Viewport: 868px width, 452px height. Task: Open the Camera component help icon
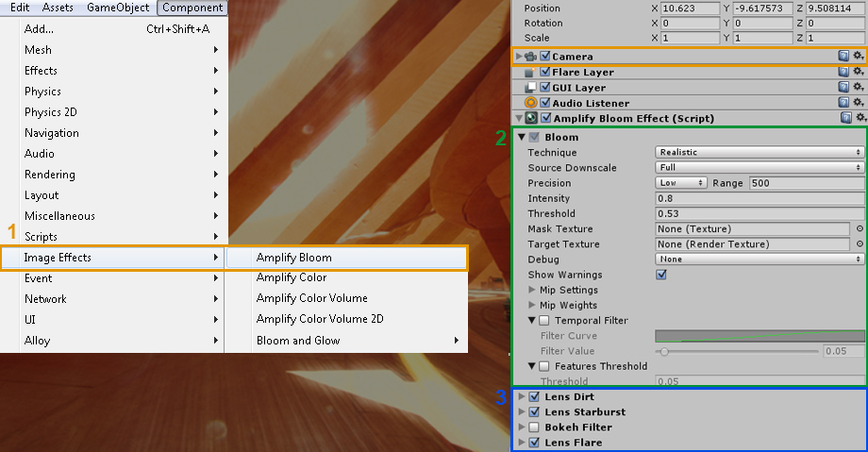(x=843, y=56)
